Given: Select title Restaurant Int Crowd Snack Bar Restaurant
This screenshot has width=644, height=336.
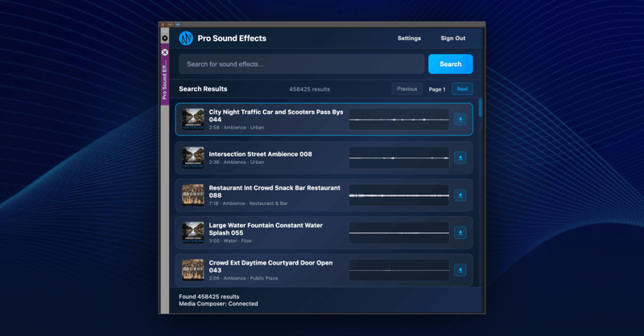Looking at the screenshot, I should [275, 191].
